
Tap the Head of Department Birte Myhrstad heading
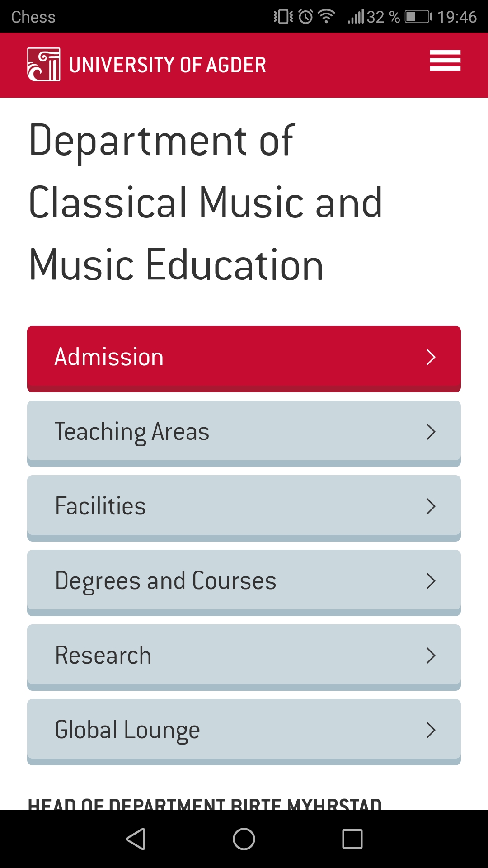[x=205, y=803]
